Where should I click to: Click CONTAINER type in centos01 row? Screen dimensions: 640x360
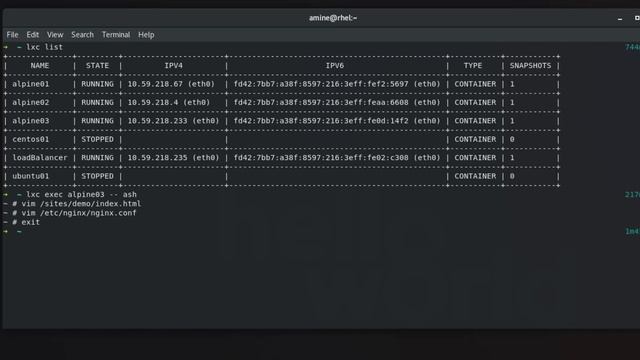[475, 139]
